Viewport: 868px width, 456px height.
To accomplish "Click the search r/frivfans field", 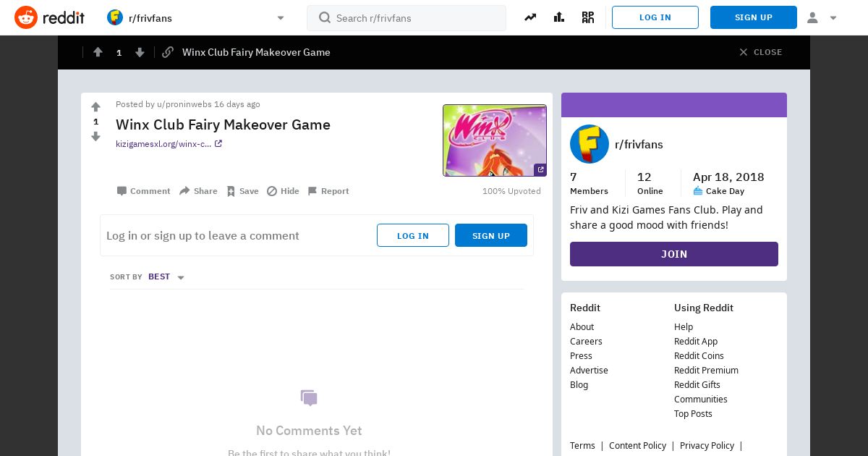I will coord(407,17).
